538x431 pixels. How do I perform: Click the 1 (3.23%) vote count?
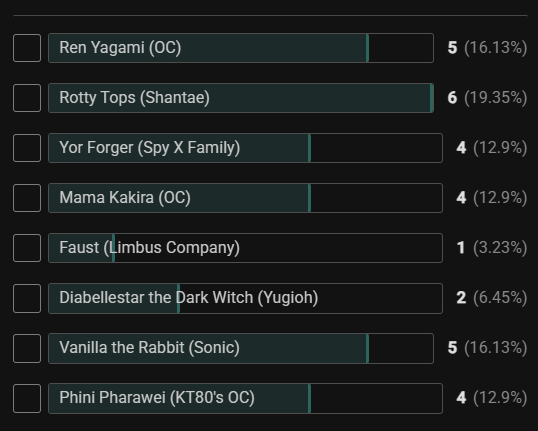pyautogui.click(x=492, y=248)
